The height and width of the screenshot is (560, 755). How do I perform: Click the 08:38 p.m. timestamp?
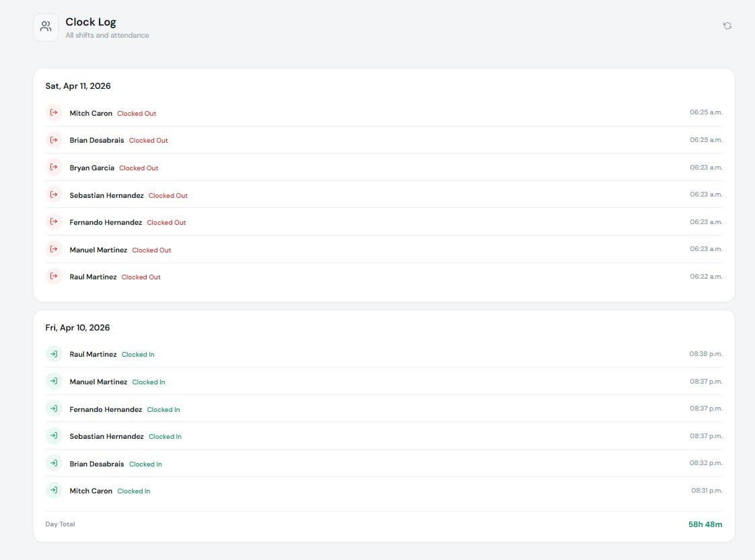706,354
